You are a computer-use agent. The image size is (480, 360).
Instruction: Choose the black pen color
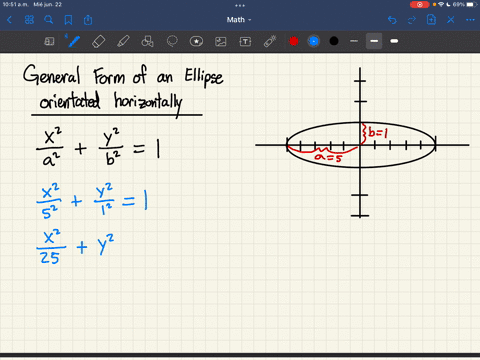(x=334, y=41)
